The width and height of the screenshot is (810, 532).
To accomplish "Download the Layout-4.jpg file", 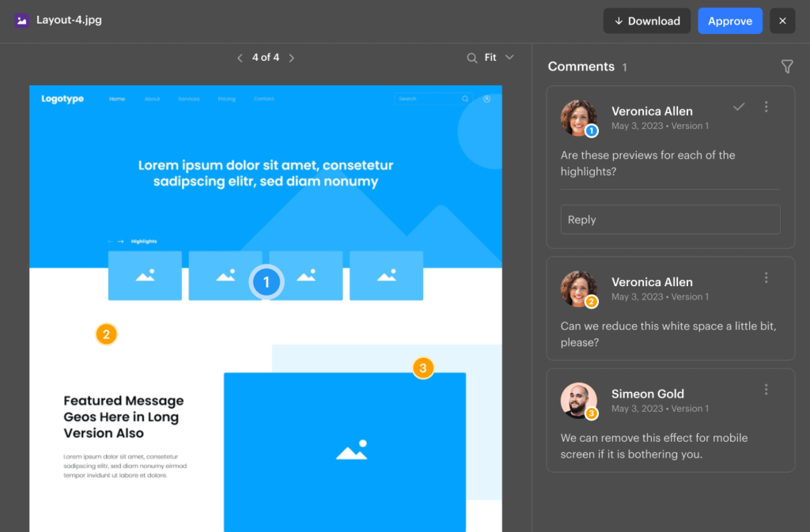I will click(646, 21).
